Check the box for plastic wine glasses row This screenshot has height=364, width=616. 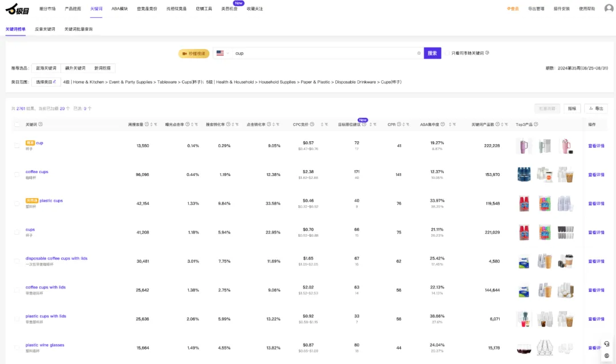[17, 348]
